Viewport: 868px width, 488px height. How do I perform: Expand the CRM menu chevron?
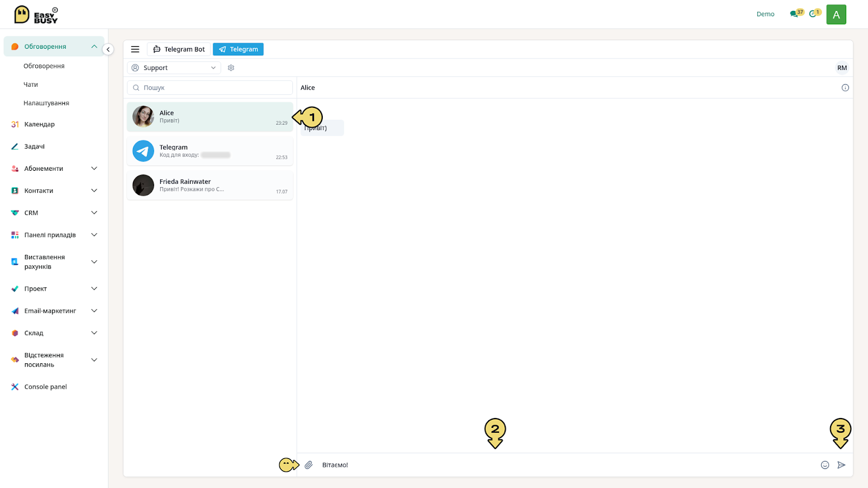94,213
